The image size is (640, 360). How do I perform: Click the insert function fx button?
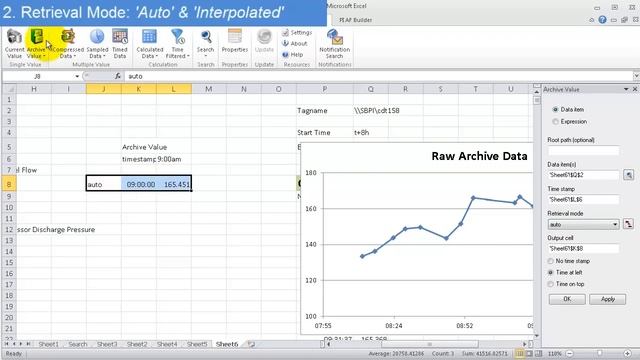click(x=118, y=76)
